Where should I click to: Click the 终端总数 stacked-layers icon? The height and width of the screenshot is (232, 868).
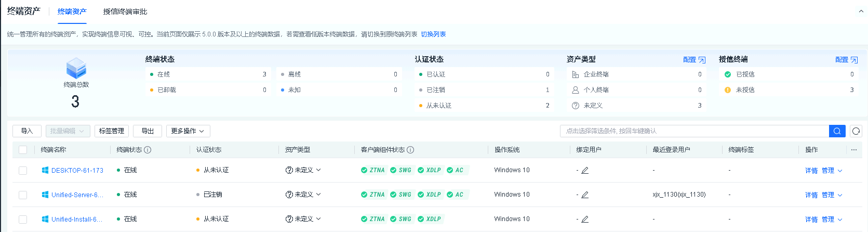point(76,68)
